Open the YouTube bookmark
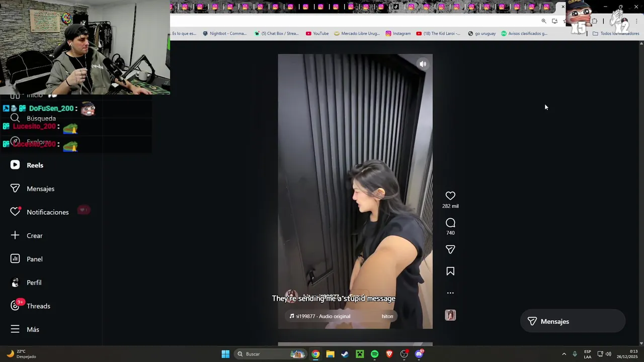This screenshot has height=362, width=644. click(317, 34)
